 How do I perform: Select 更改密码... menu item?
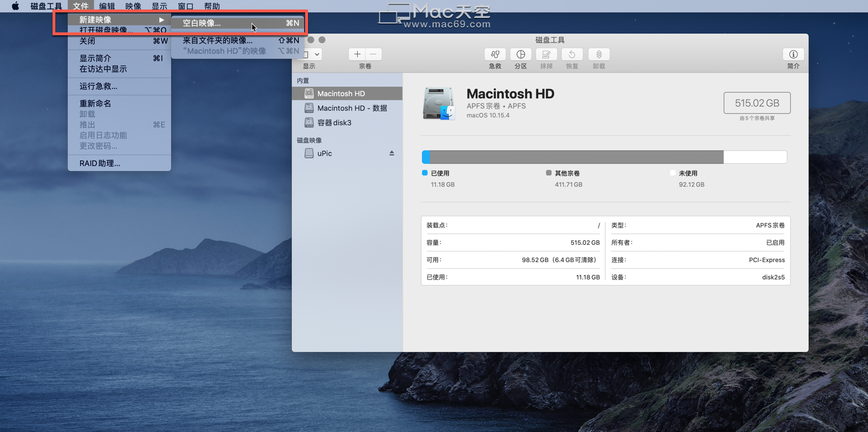pos(119,146)
